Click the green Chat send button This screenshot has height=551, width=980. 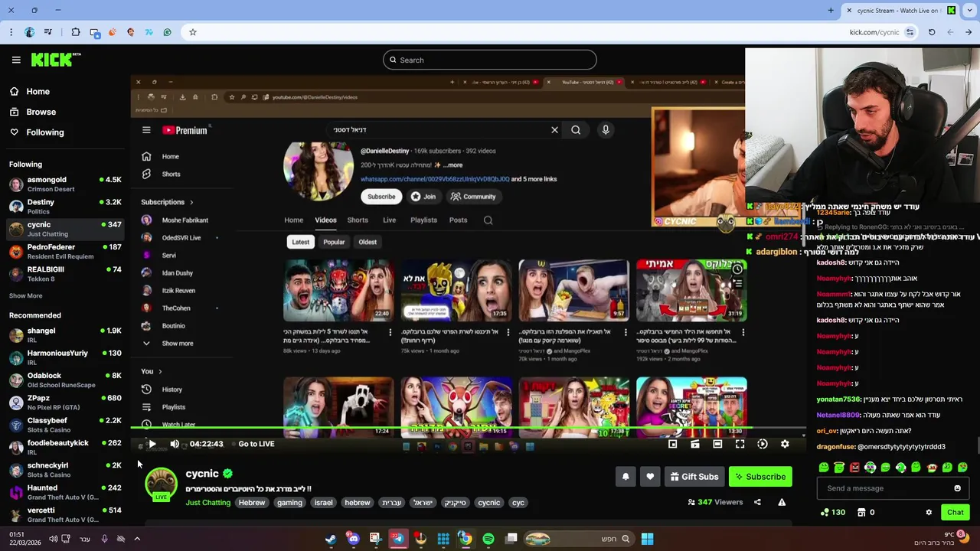955,512
